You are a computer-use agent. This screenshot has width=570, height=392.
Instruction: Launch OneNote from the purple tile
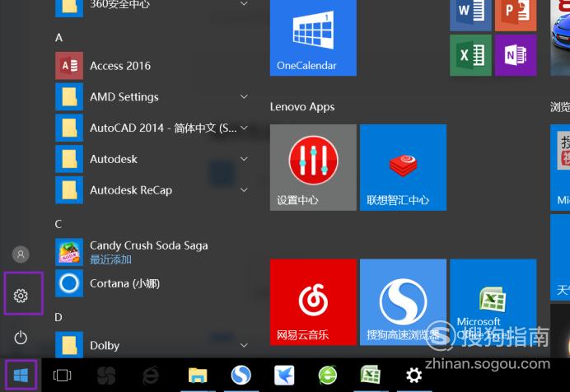click(x=516, y=55)
